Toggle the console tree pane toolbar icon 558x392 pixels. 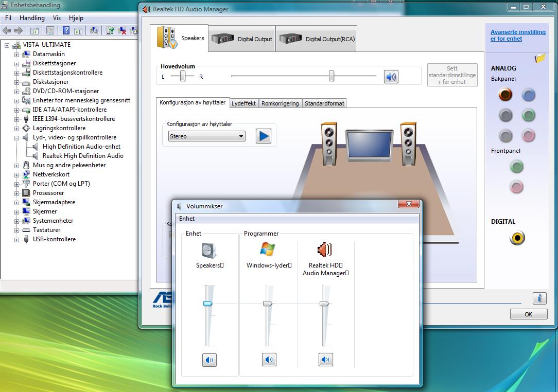(34, 31)
